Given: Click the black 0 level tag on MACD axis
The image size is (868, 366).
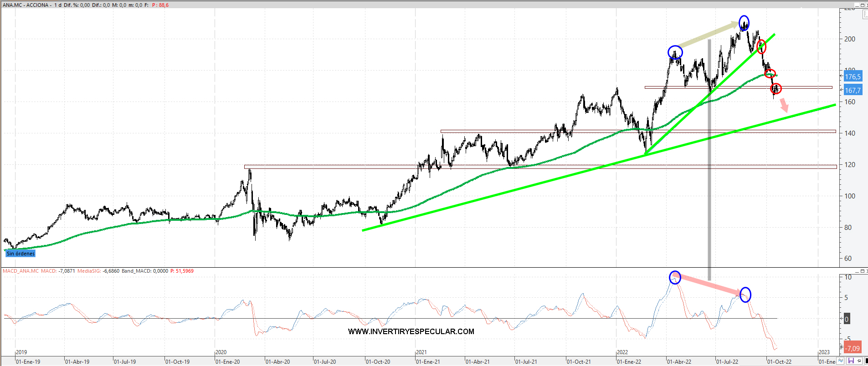Looking at the screenshot, I should point(847,319).
